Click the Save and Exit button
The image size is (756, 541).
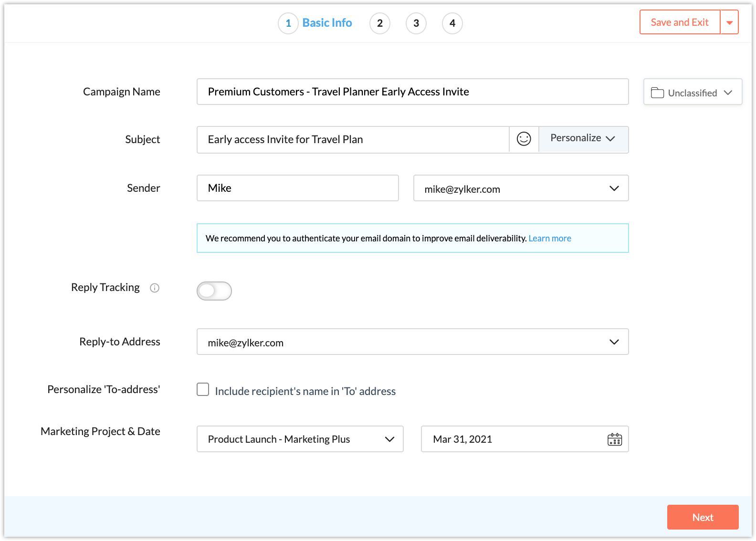coord(679,22)
